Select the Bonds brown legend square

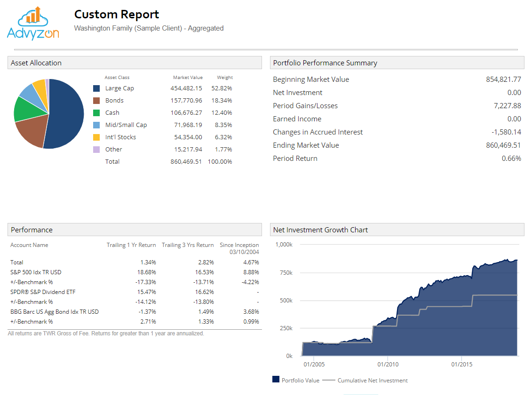[97, 100]
